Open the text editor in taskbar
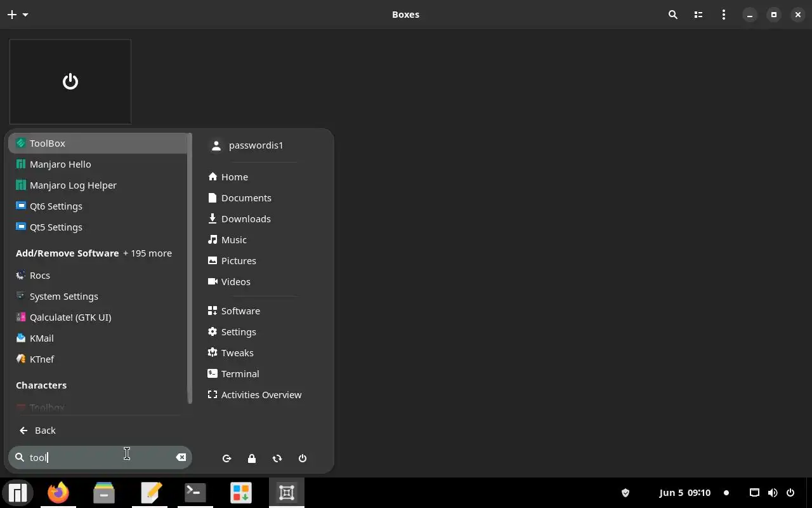This screenshot has width=812, height=508. click(x=151, y=493)
